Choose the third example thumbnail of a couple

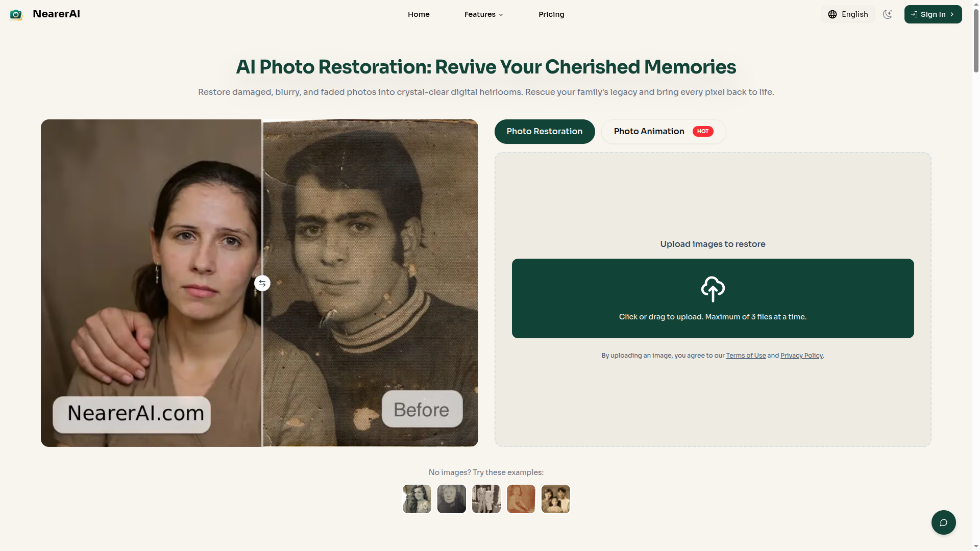pos(486,499)
